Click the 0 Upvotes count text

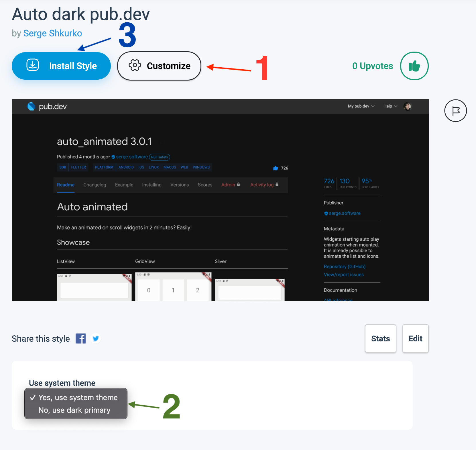(x=373, y=66)
